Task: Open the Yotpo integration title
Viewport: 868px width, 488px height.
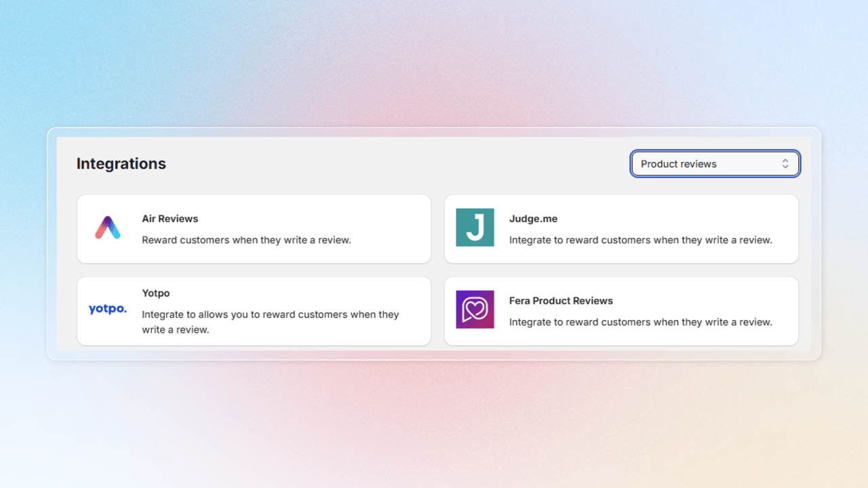Action: 156,293
